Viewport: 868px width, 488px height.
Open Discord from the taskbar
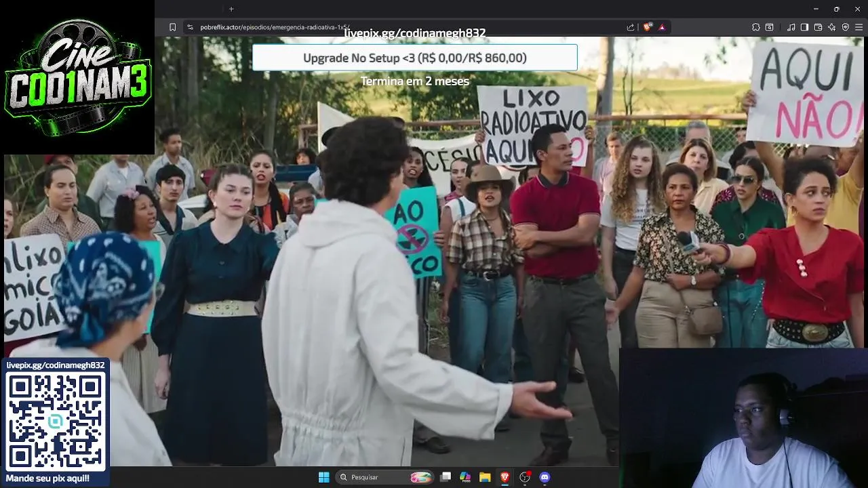tap(545, 477)
